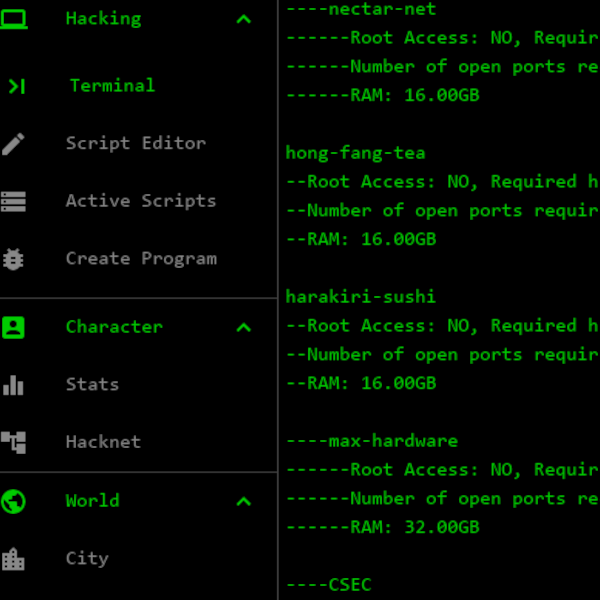Collapse the World section arrow
Screen dimensions: 600x600
click(x=243, y=501)
